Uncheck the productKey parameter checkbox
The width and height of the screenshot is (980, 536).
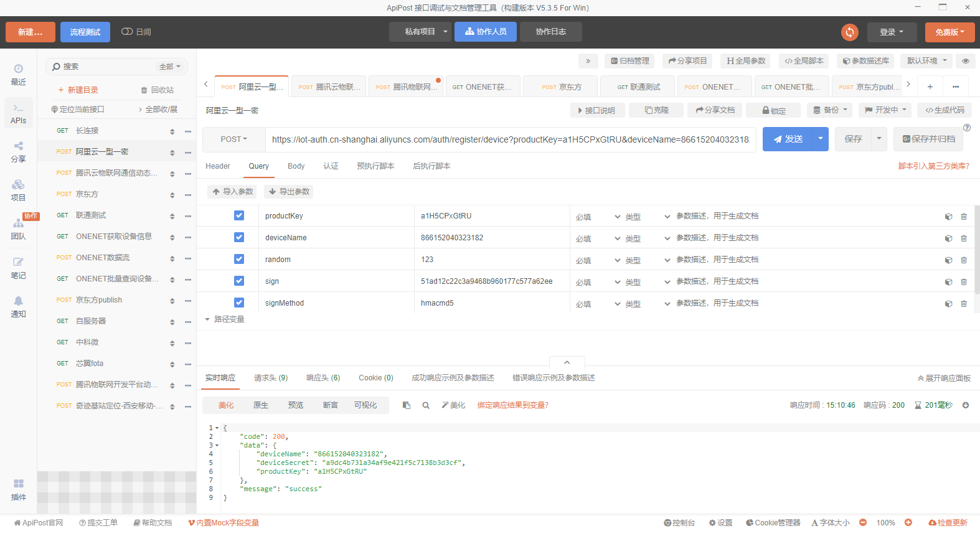239,215
